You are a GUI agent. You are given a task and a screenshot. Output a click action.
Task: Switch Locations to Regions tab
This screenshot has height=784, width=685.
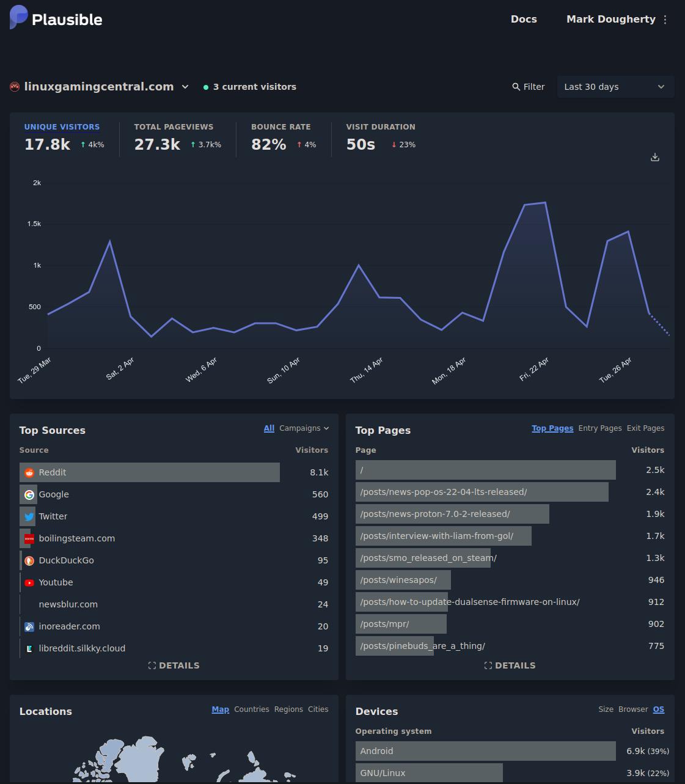pos(288,709)
